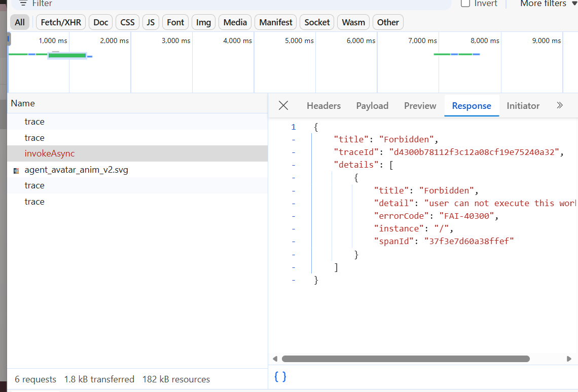The image size is (578, 392).
Task: Toggle the Invert checkbox
Action: click(x=465, y=3)
